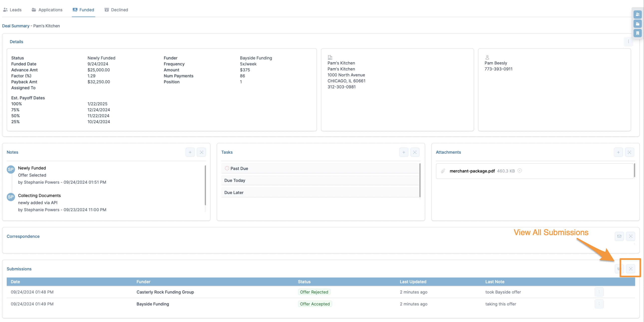Remove merchant-package.pdf with the x icon

click(519, 170)
